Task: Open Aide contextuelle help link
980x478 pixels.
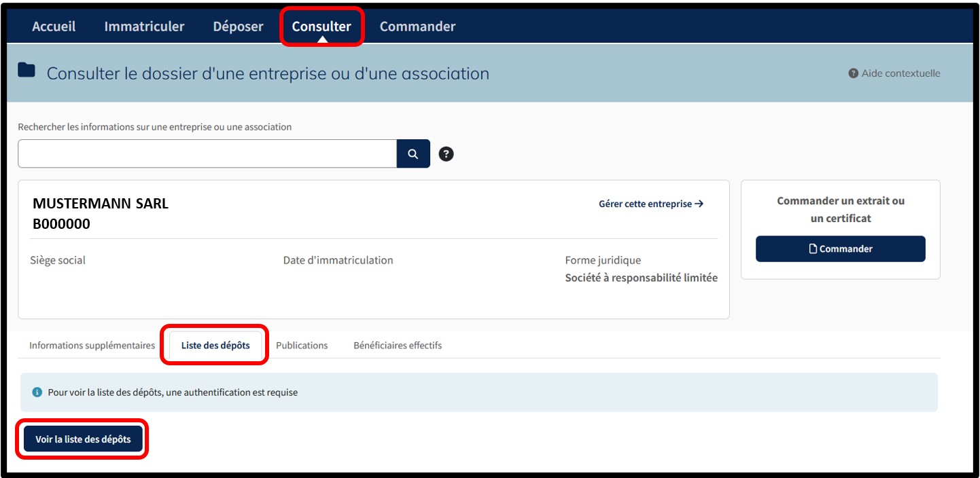Action: click(894, 73)
